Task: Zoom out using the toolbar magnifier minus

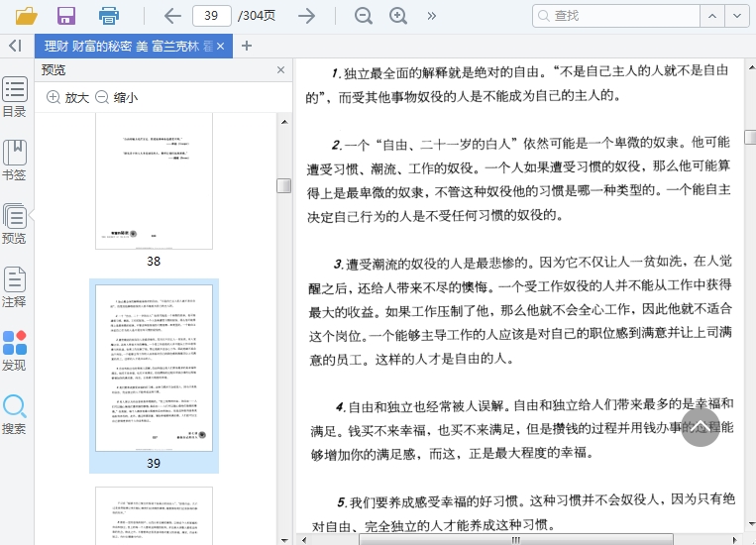Action: pos(364,15)
